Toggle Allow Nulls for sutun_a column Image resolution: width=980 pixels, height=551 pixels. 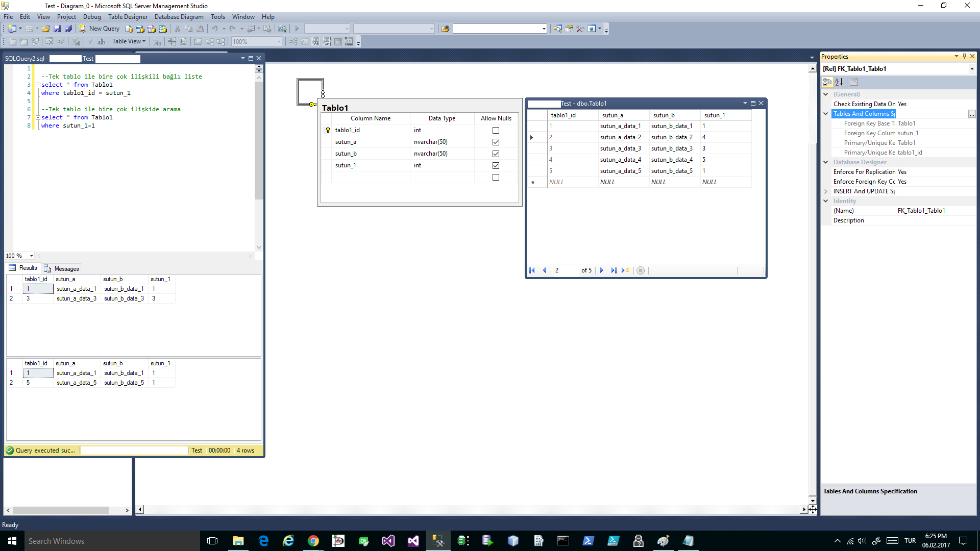[x=496, y=142]
